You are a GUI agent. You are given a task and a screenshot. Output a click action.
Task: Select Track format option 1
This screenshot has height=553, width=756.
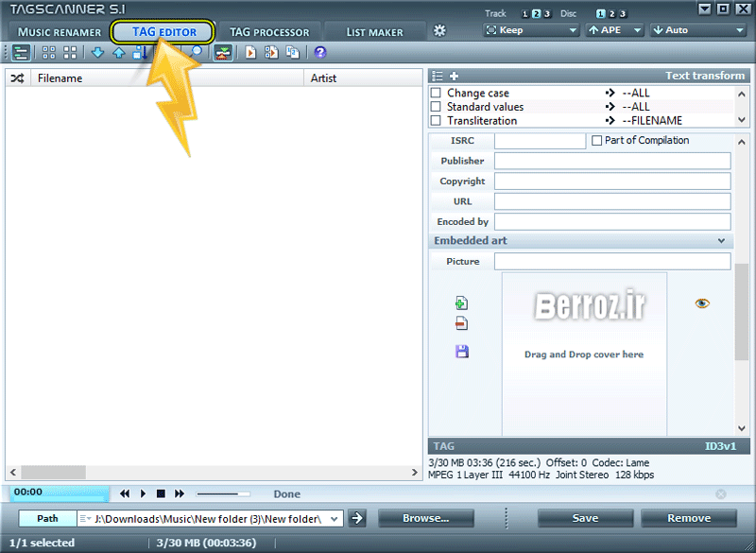(x=525, y=14)
